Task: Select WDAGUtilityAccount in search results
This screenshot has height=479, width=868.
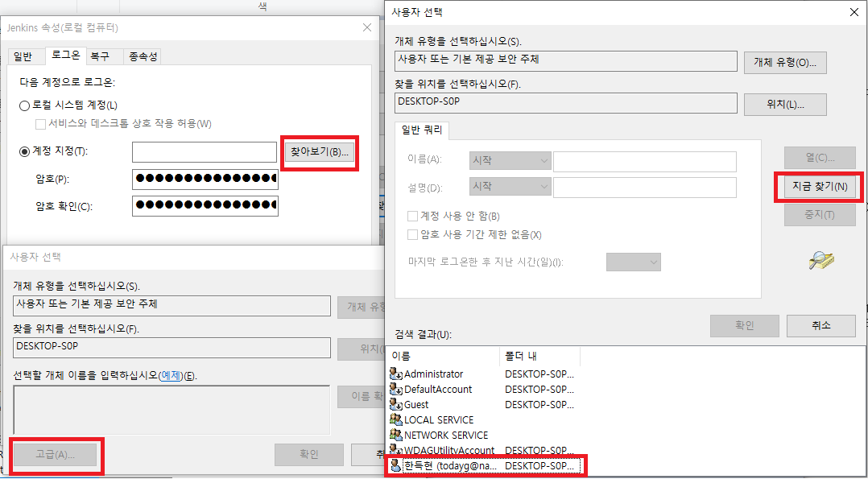Action: [485, 450]
